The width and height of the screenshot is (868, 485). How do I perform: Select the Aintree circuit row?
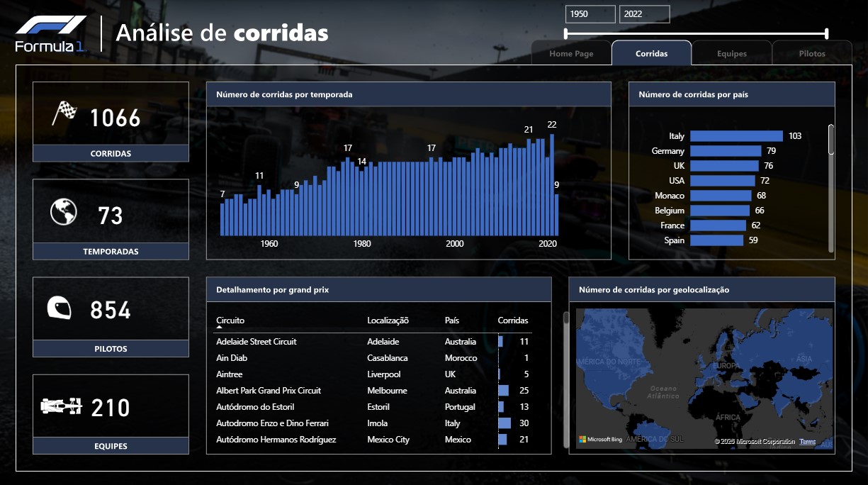pos(374,374)
